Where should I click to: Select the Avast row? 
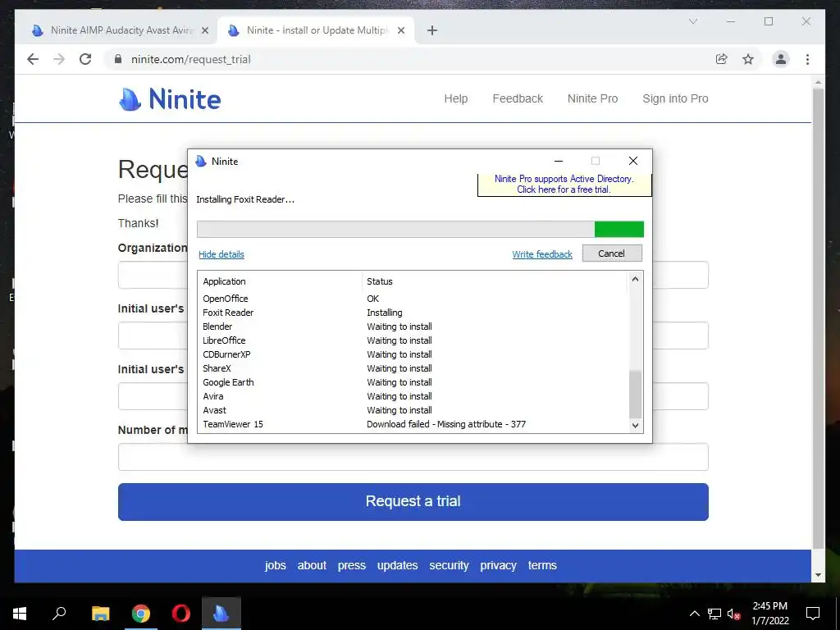pyautogui.click(x=413, y=410)
